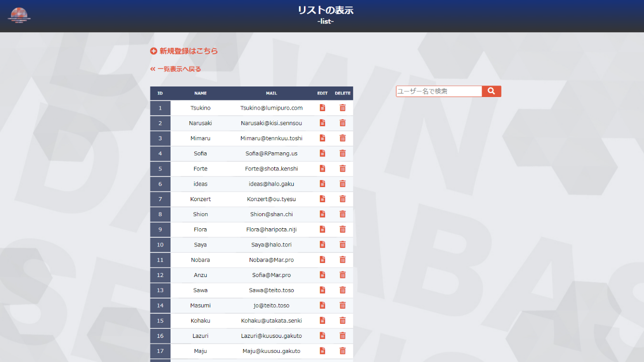Open the edit icon for Nobara
This screenshot has width=644, height=362.
point(322,259)
